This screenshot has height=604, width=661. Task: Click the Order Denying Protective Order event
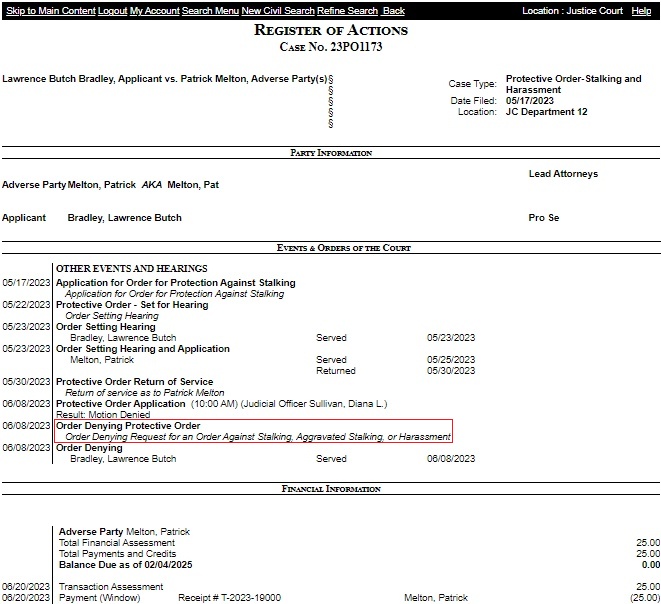(x=128, y=426)
